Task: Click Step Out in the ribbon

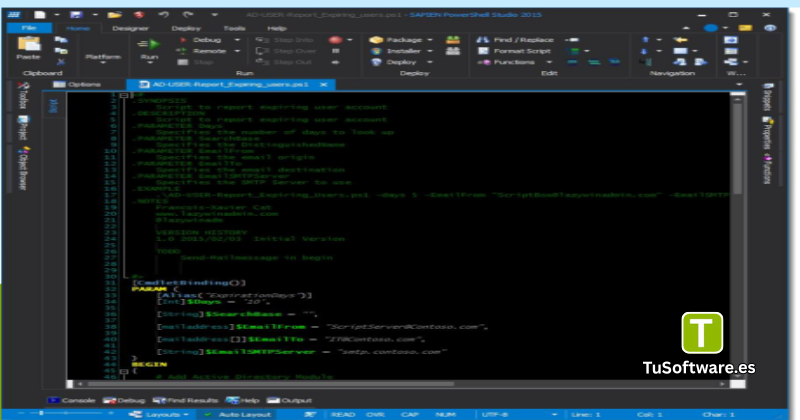Action: pyautogui.click(x=284, y=62)
